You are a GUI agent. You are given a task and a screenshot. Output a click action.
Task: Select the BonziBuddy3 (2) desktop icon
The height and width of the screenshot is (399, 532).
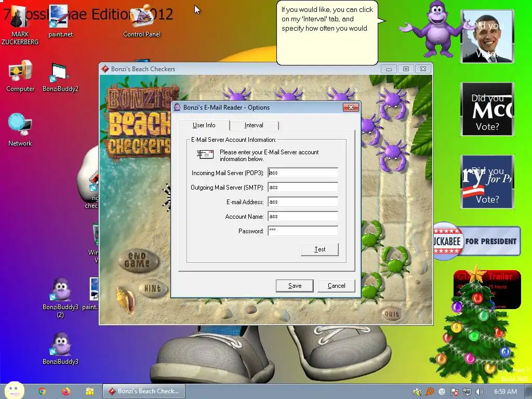pos(60,298)
